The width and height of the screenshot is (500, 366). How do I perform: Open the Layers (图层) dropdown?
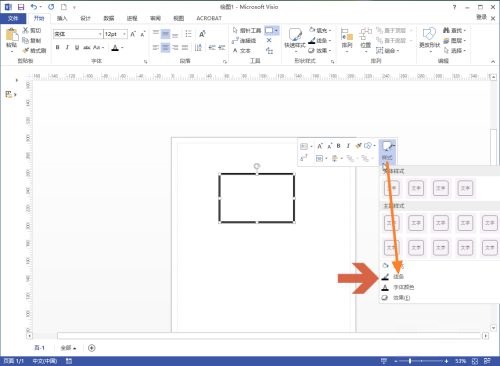click(x=455, y=40)
